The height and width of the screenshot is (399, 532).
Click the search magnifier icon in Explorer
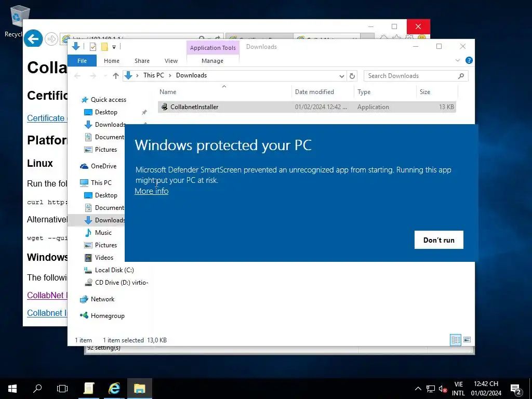pyautogui.click(x=461, y=76)
